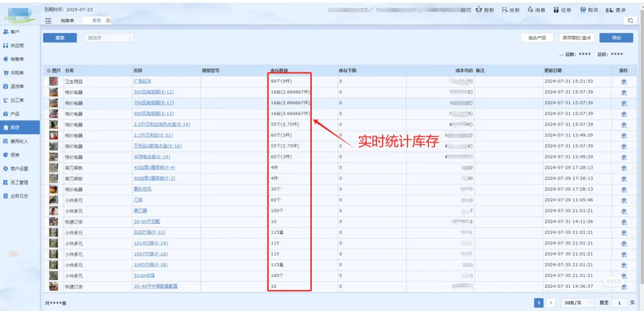Open the 请选择 dropdown

pyautogui.click(x=109, y=38)
